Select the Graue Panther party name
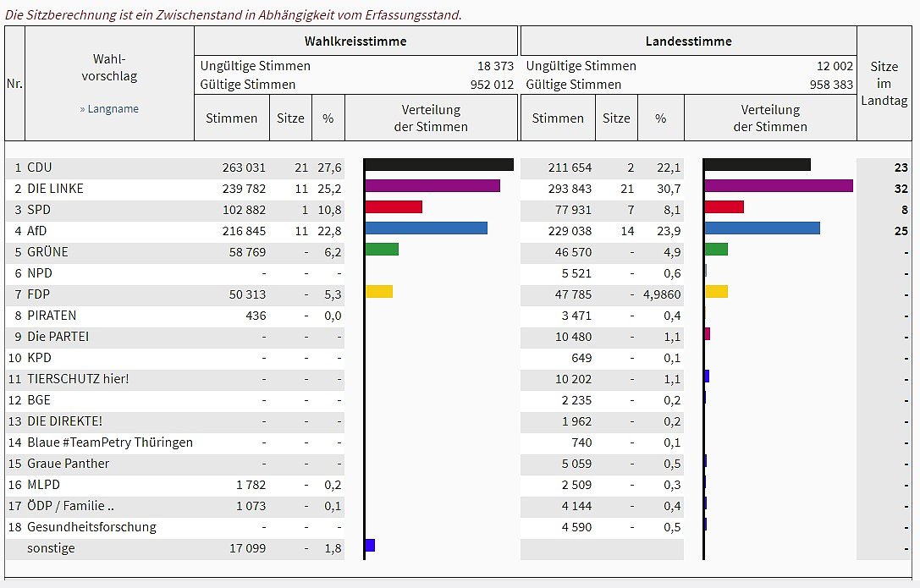The height and width of the screenshot is (588, 920). tap(68, 464)
